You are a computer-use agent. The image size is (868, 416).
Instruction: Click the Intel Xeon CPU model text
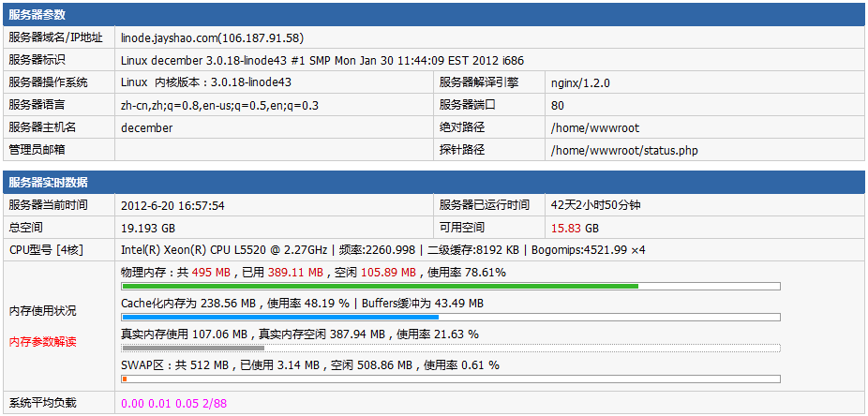click(224, 250)
